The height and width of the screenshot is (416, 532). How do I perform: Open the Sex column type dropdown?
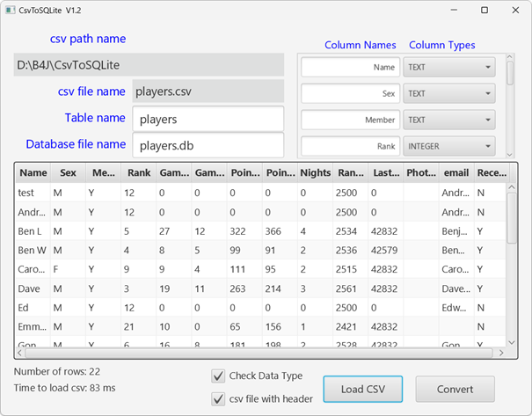point(448,93)
